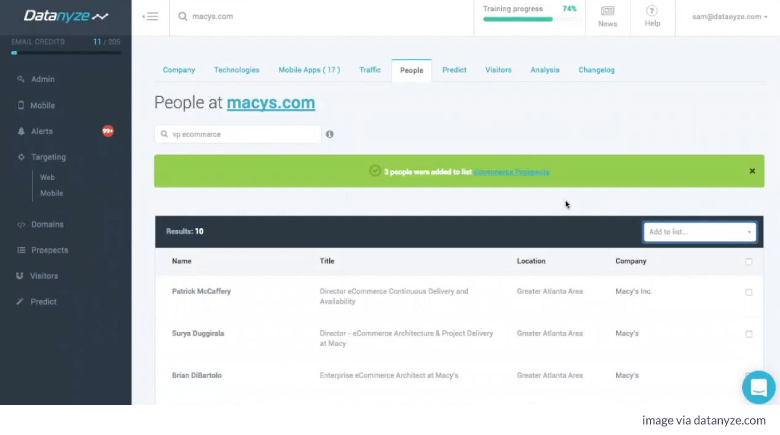
Task: Click the name Surya Duggirala
Action: [198, 333]
